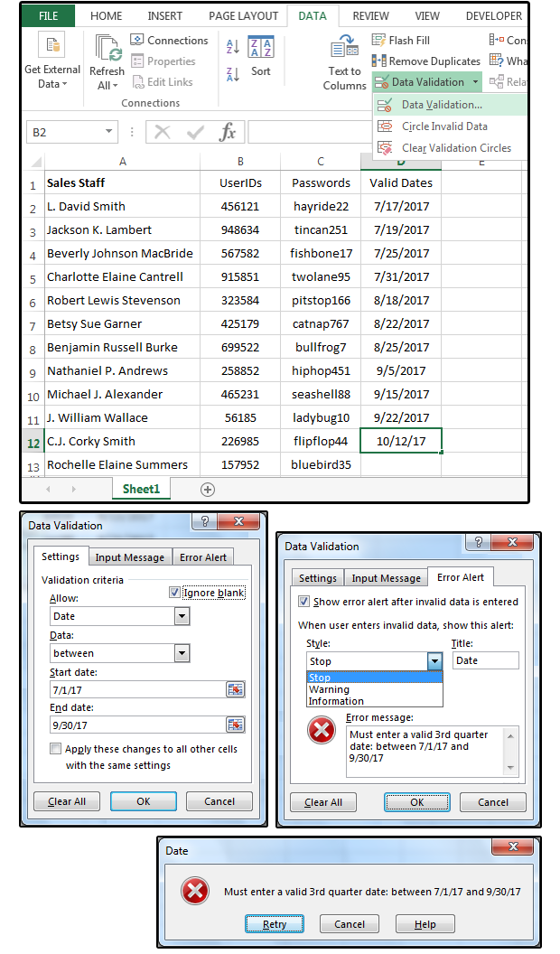560x954 pixels.
Task: Switch to the PAGE LAYOUT tab
Action: coord(243,16)
